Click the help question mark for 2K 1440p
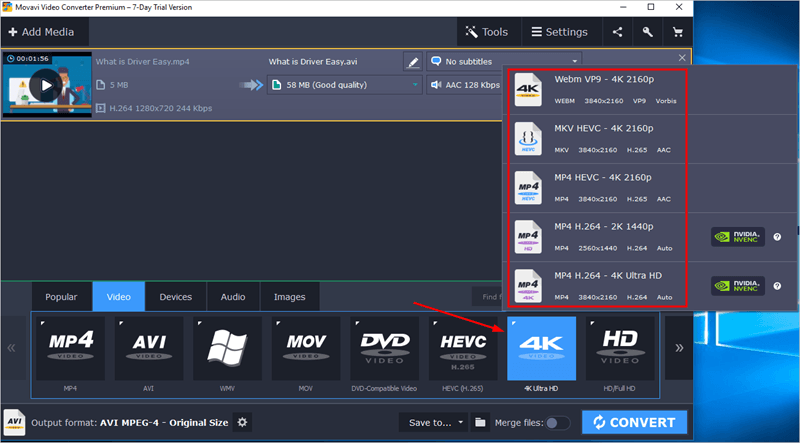The height and width of the screenshot is (443, 800). pos(777,237)
